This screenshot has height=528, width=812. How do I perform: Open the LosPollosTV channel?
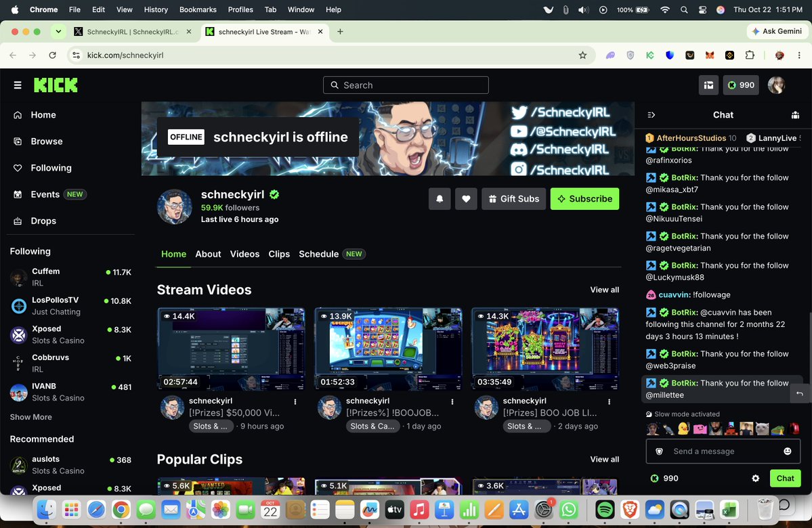click(70, 305)
